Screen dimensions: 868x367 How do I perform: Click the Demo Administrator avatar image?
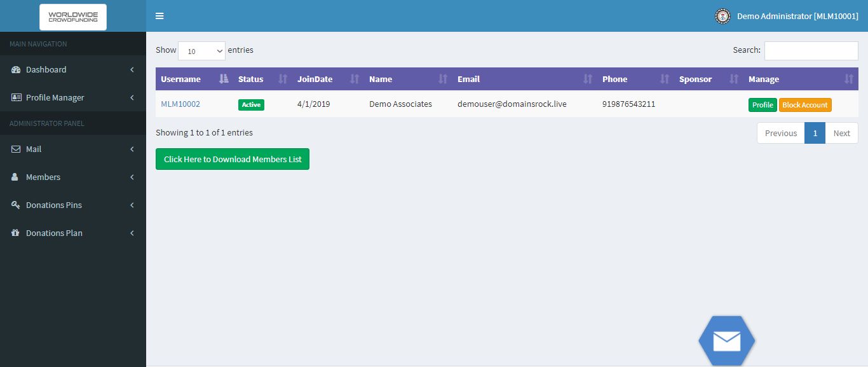pos(722,16)
